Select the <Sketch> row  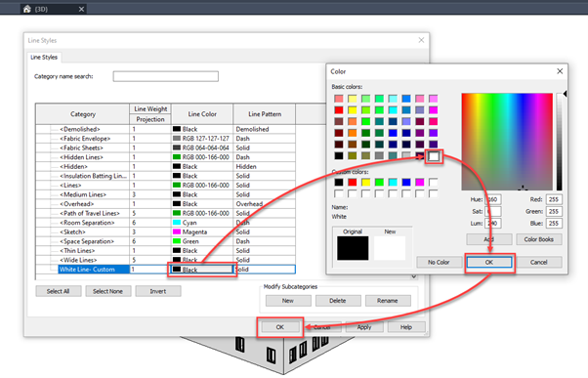pos(166,232)
